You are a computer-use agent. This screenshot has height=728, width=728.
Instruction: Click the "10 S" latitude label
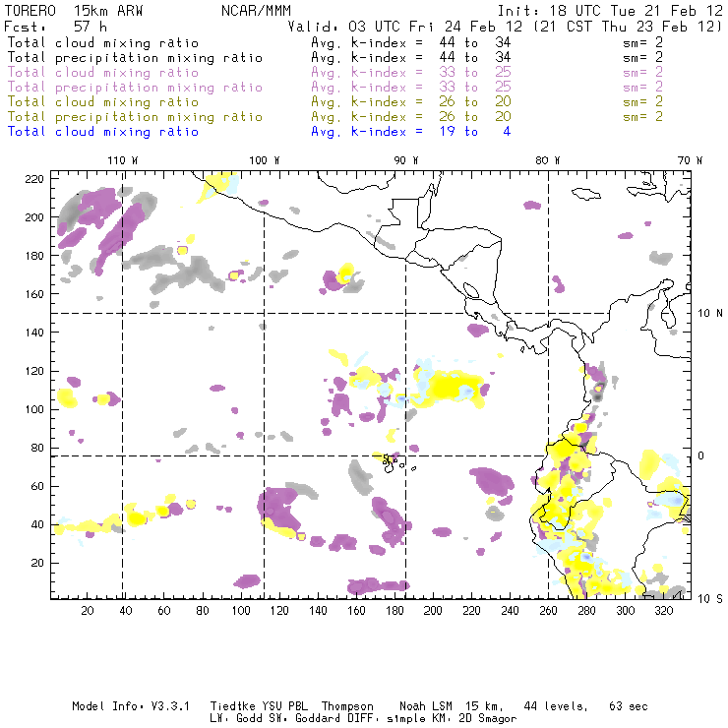[710, 599]
